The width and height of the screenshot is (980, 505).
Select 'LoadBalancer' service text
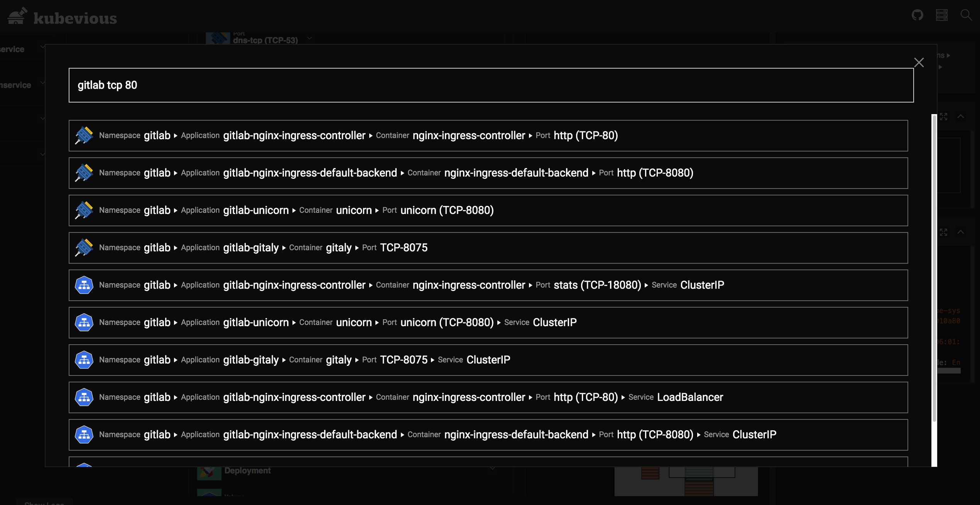[x=690, y=397]
